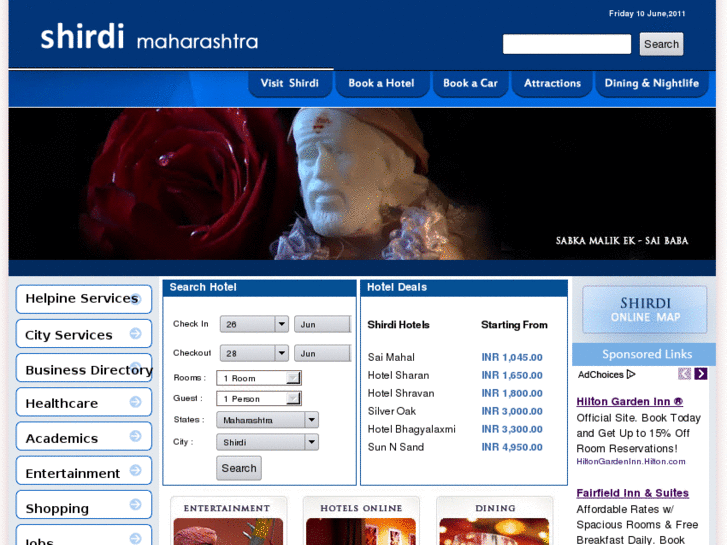
Task: Click the arrow icon beside Healthcare
Action: 135,402
